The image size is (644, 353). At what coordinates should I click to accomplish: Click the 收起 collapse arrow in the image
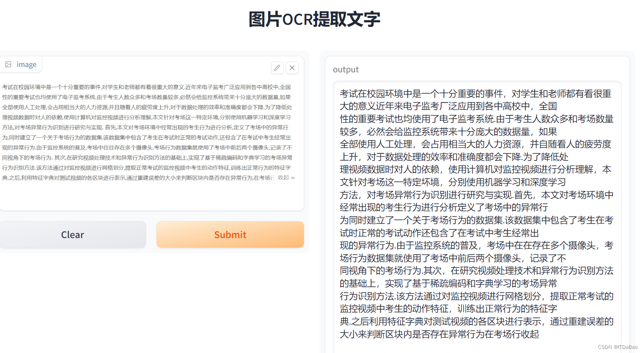[293, 178]
